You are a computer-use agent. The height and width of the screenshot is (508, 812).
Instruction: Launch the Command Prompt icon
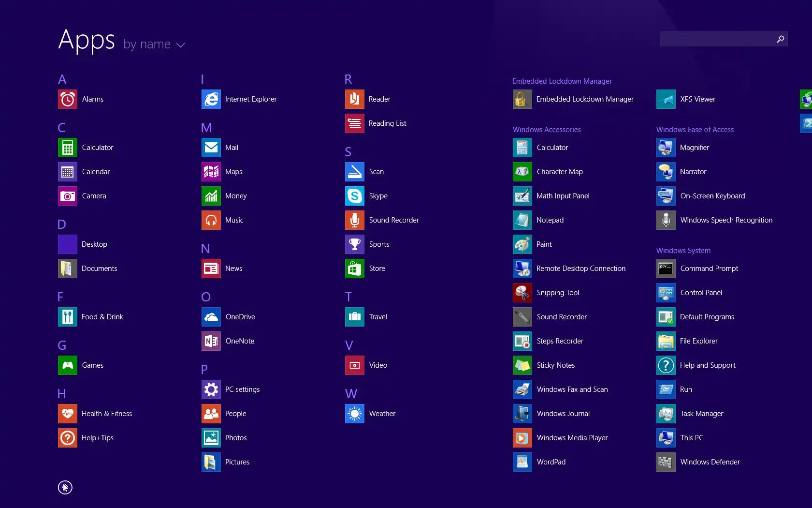(x=666, y=269)
